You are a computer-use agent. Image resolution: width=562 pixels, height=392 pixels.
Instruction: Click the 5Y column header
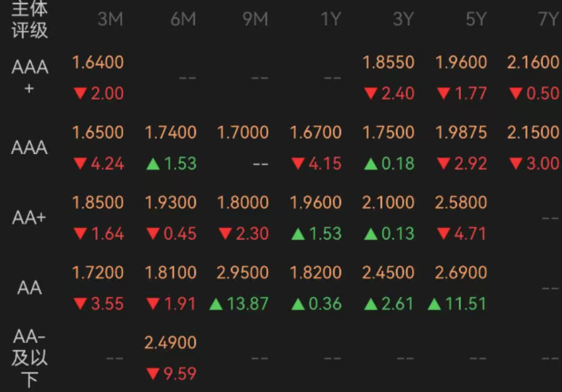(476, 19)
